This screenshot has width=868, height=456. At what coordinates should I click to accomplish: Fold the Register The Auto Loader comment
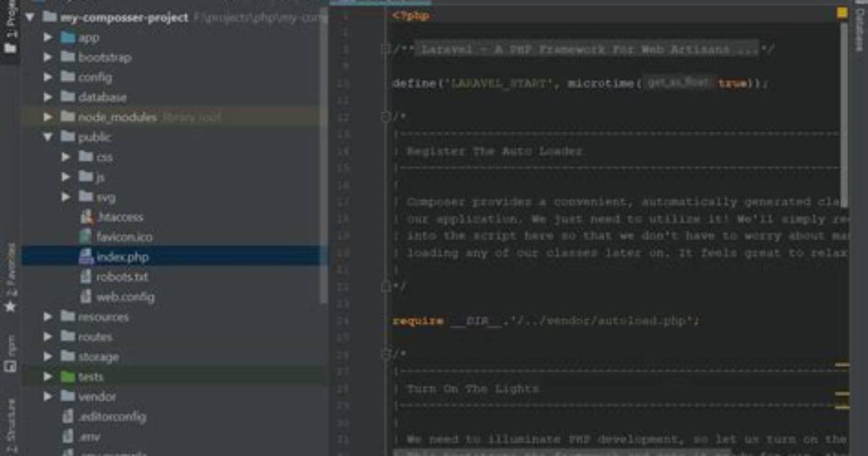(x=386, y=117)
